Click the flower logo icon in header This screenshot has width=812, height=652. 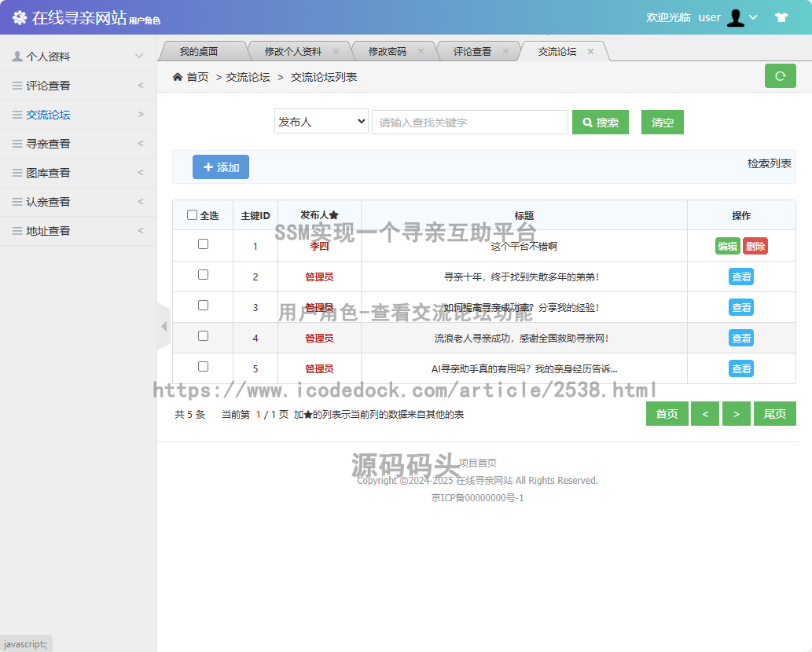tap(20, 17)
